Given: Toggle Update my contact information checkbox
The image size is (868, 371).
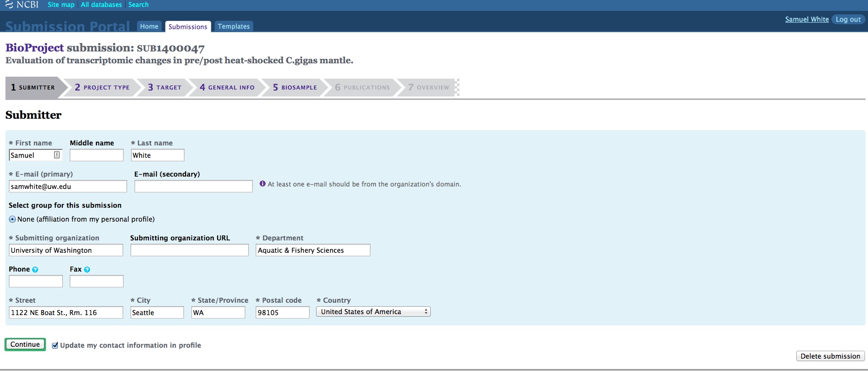Looking at the screenshot, I should coord(55,346).
